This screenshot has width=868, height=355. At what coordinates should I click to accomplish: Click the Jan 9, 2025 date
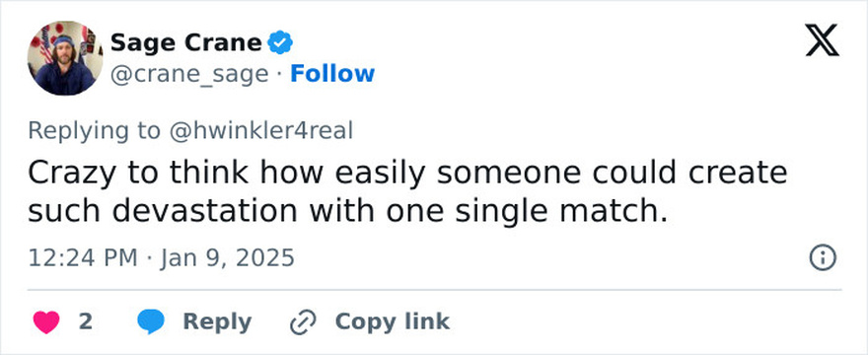(227, 258)
